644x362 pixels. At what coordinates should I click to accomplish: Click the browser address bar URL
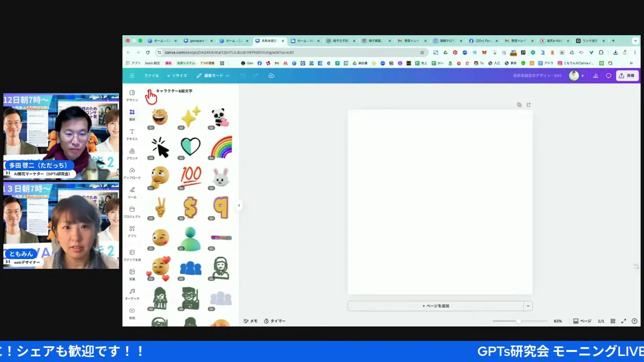click(x=229, y=52)
